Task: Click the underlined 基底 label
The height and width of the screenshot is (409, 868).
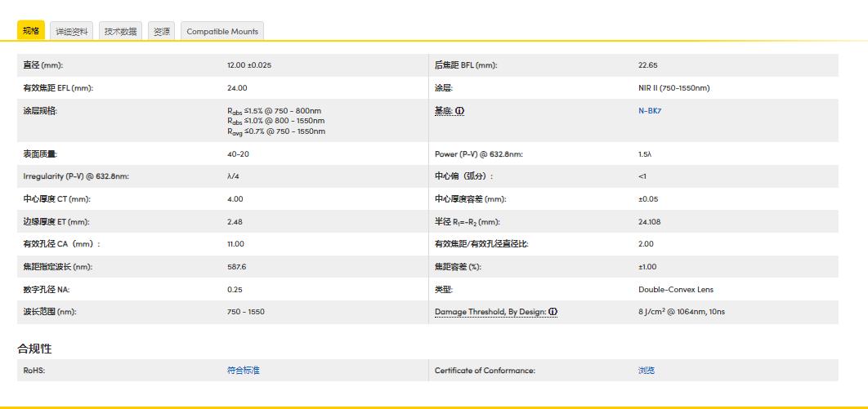Action: click(443, 111)
